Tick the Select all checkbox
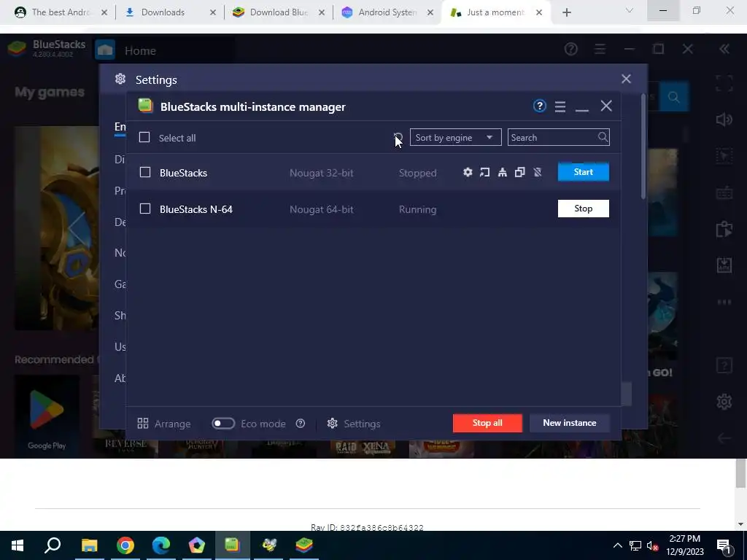Screen dimensions: 747x560 point(144,138)
